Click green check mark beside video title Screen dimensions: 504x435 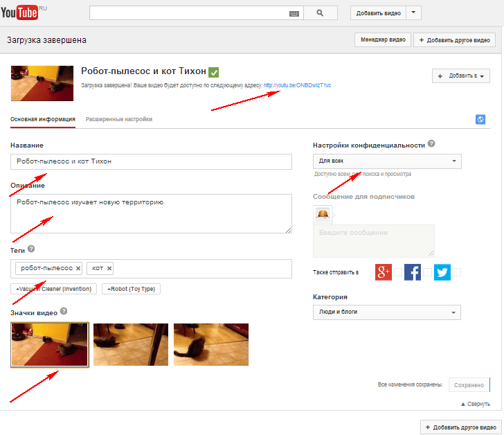[x=213, y=72]
